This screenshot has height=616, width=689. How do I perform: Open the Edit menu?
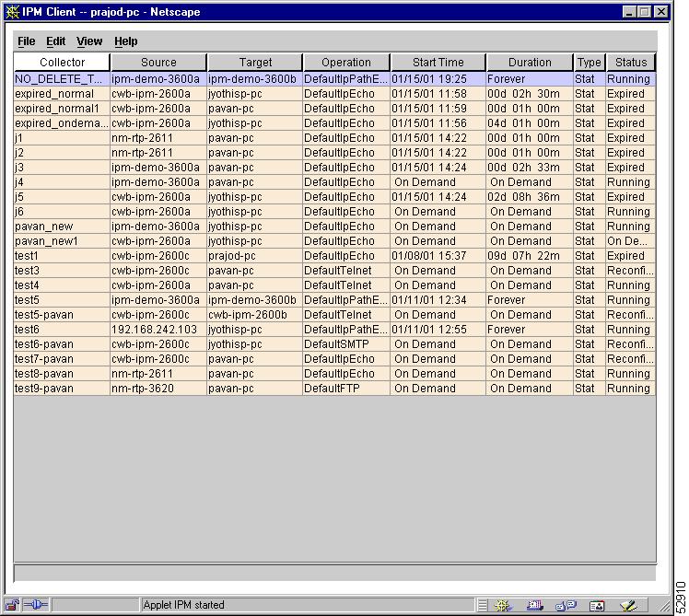point(56,41)
